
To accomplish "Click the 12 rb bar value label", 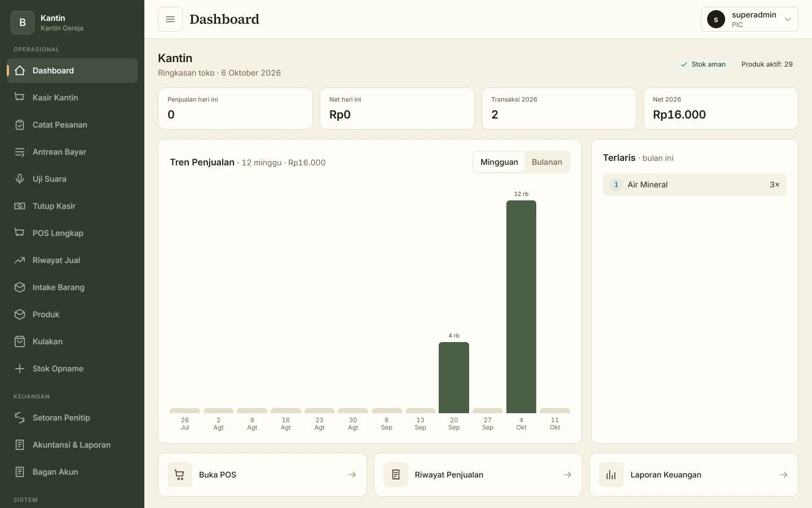I will pos(521,194).
